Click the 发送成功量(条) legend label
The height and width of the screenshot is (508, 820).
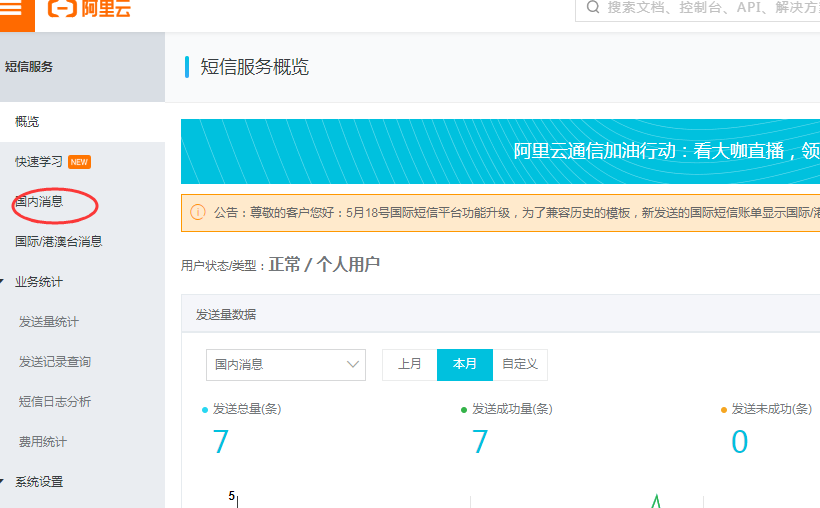click(x=512, y=409)
